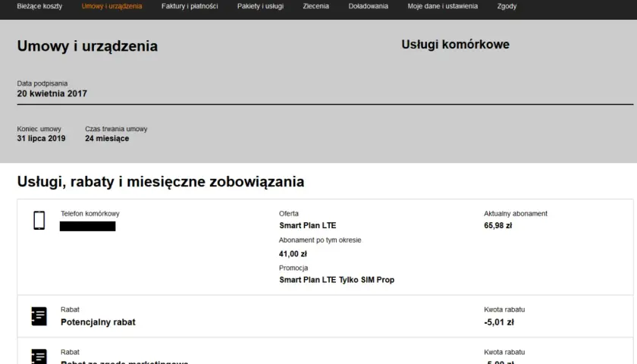Screen dimensions: 637x364
Task: Click the Smart Plan LTE offer name
Action: [x=308, y=225]
